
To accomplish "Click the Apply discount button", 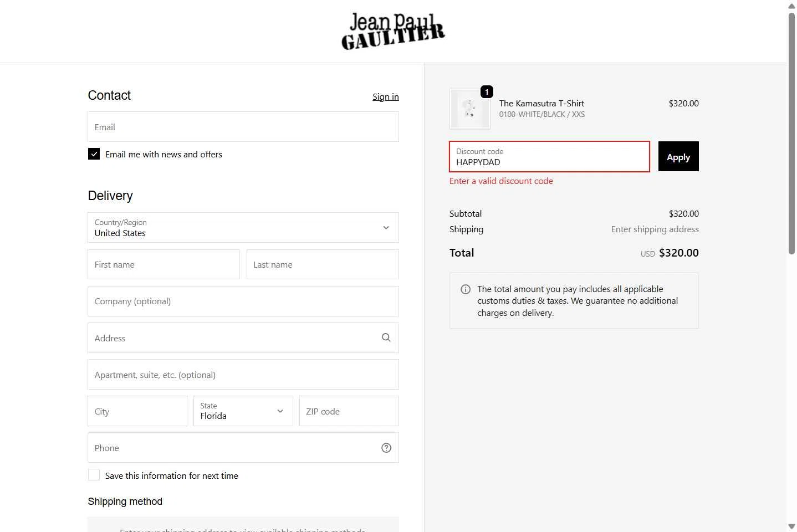I will 678,156.
